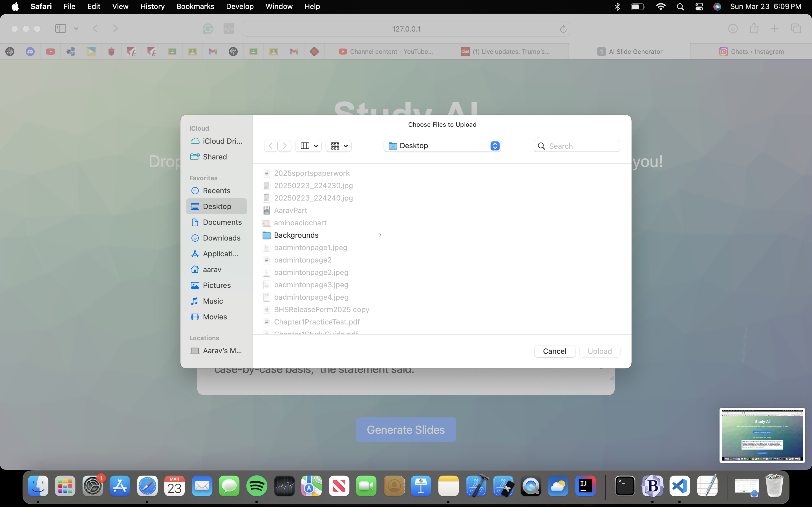
Task: Click the Cancel button
Action: point(554,351)
